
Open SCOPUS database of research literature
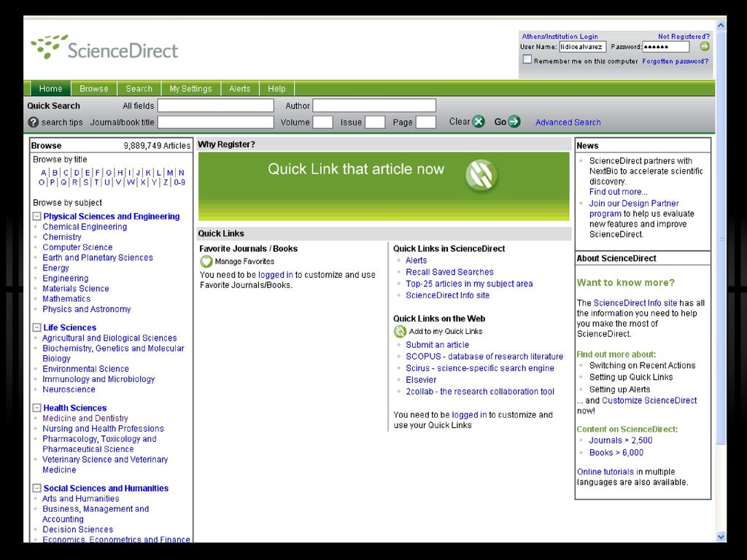pyautogui.click(x=484, y=357)
